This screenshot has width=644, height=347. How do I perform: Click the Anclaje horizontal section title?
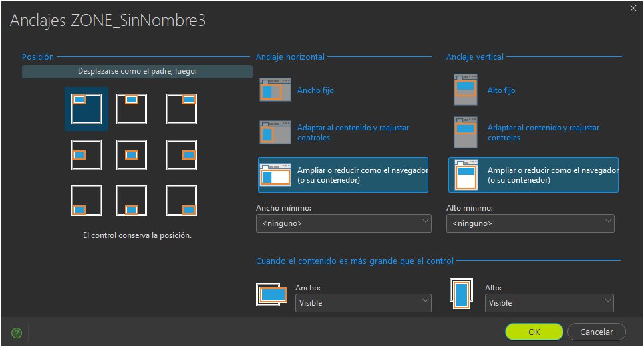(290, 57)
